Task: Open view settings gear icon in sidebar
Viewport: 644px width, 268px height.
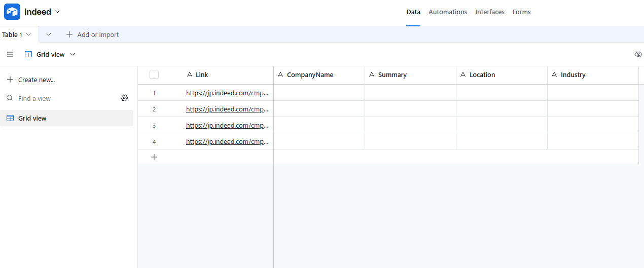Action: [124, 98]
